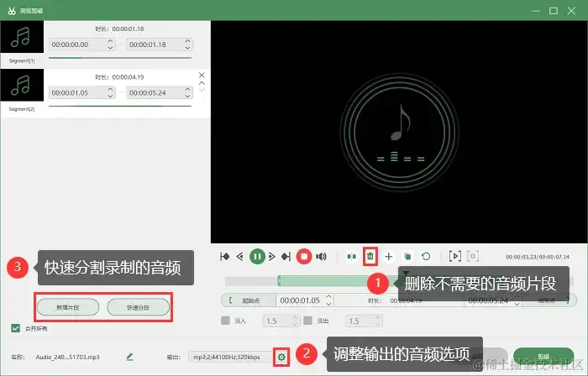Open output audio settings gear

[x=281, y=358]
